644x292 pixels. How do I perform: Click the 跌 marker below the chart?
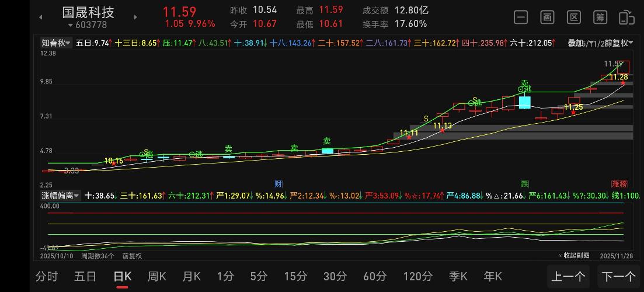[524, 184]
